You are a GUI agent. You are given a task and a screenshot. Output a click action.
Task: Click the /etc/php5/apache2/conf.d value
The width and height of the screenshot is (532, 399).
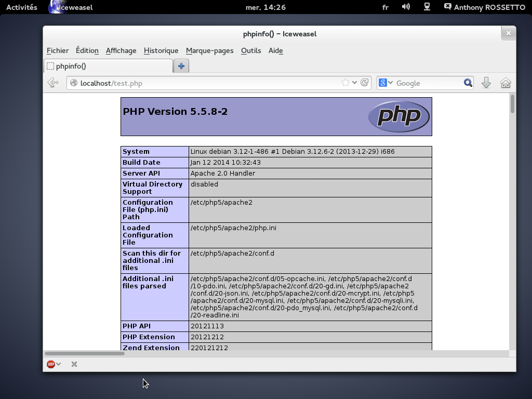coord(232,253)
